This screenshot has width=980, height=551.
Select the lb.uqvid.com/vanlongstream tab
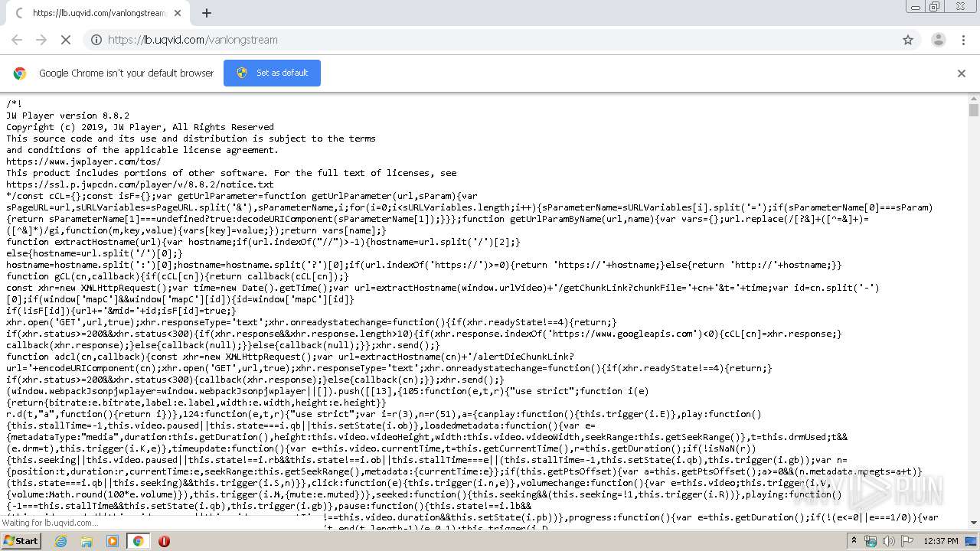[x=98, y=13]
